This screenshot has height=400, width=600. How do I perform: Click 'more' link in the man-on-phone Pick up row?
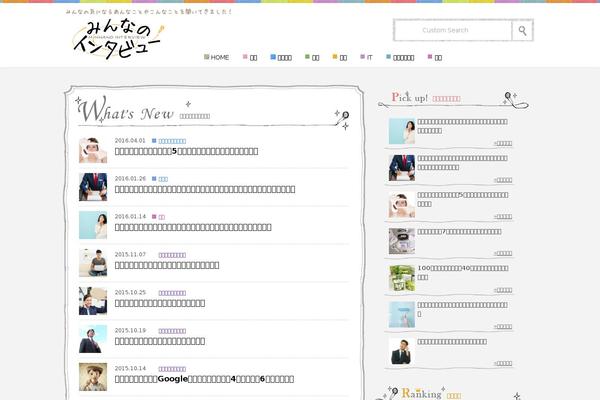[x=503, y=364]
